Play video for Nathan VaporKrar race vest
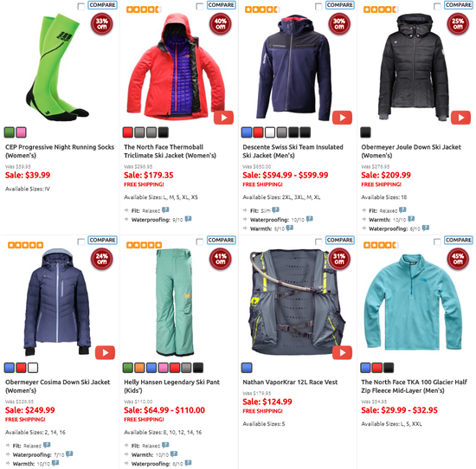This screenshot has width=476, height=469. (x=342, y=352)
